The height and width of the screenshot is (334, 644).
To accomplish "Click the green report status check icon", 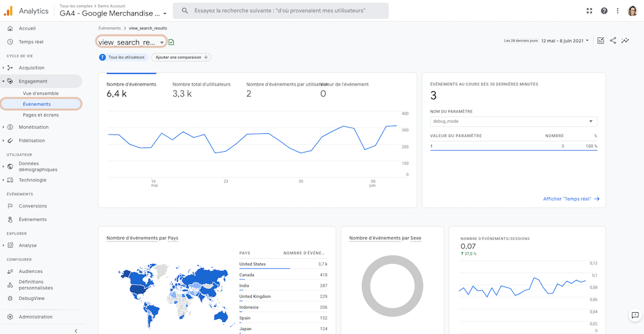I will click(171, 42).
